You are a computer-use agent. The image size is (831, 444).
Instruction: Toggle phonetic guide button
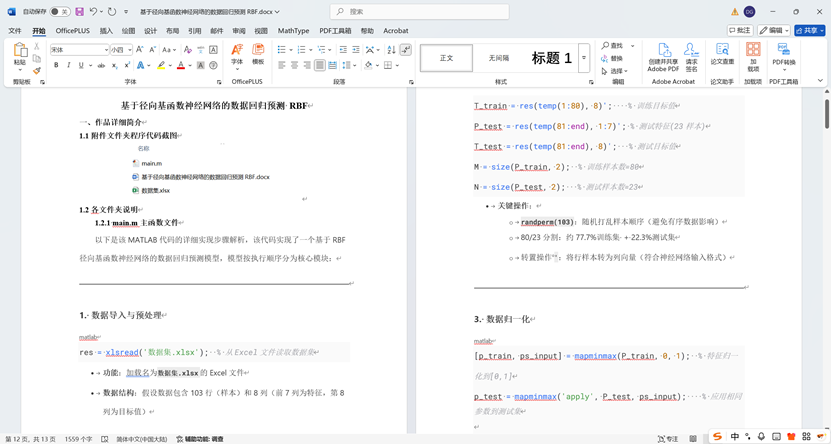(x=200, y=50)
